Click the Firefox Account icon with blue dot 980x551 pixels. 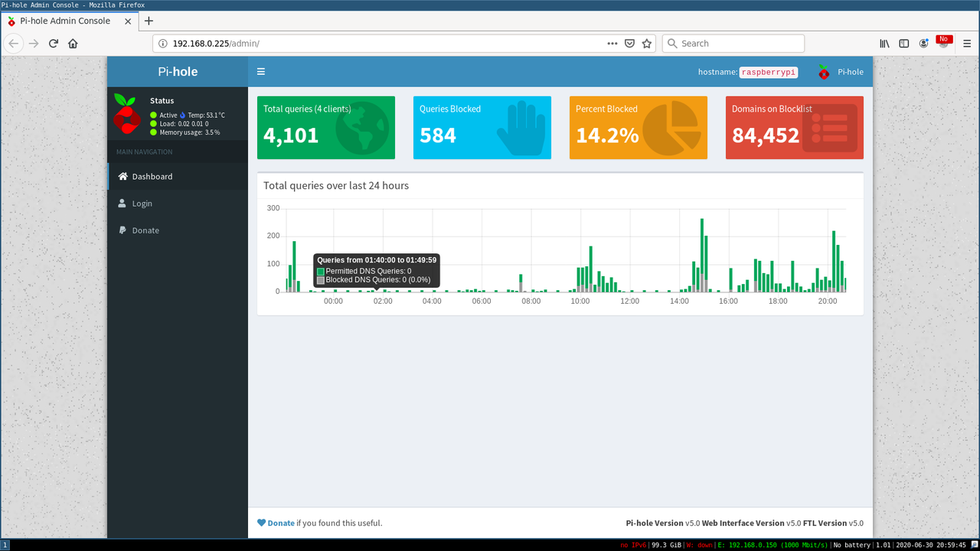[x=924, y=44]
